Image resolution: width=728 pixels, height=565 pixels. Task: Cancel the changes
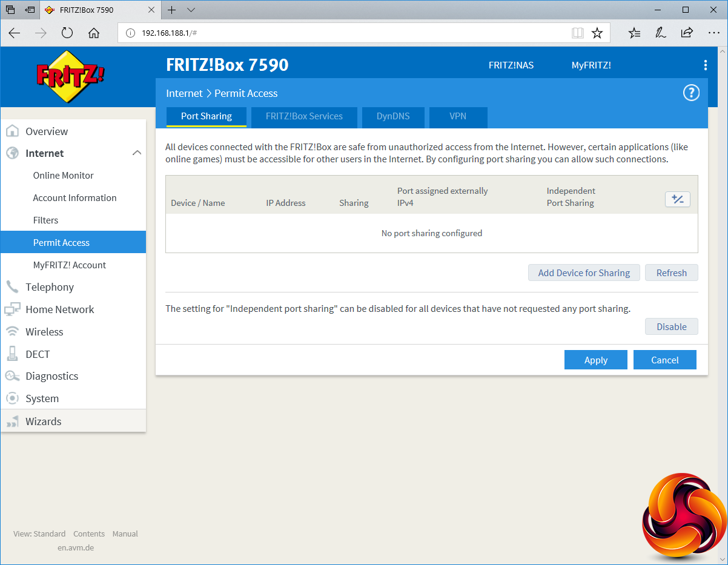pyautogui.click(x=665, y=360)
